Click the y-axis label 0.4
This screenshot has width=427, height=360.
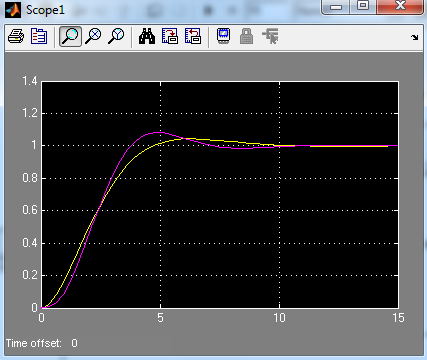click(30, 243)
